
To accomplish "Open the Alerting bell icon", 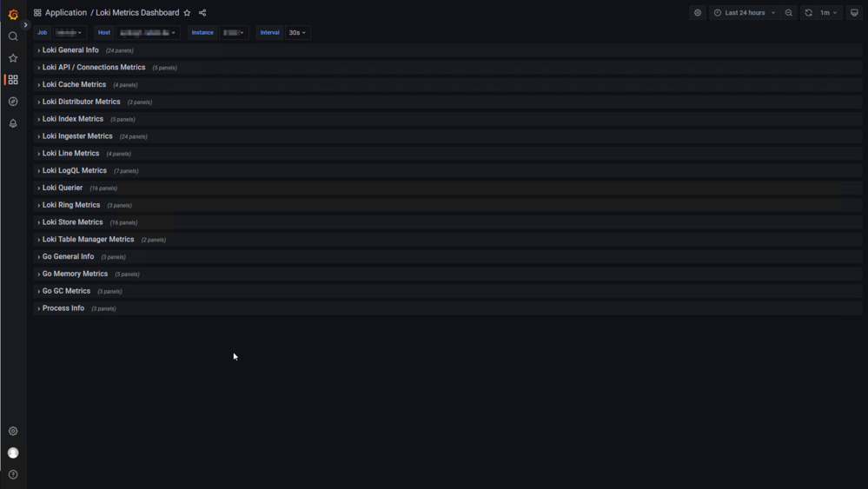I will 13,123.
